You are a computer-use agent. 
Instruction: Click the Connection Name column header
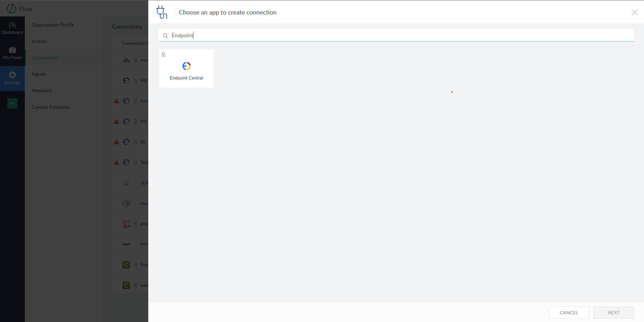click(x=135, y=43)
